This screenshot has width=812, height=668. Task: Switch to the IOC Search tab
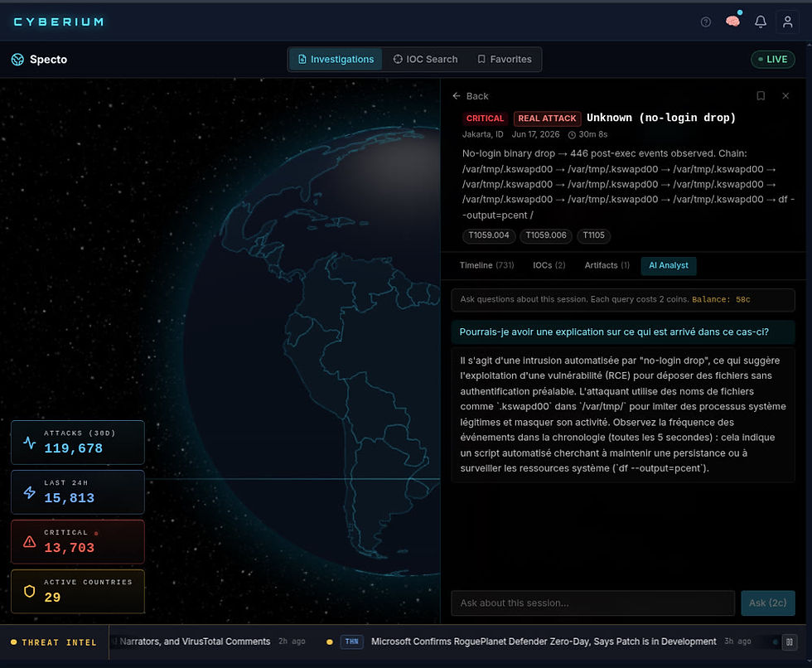pyautogui.click(x=425, y=60)
